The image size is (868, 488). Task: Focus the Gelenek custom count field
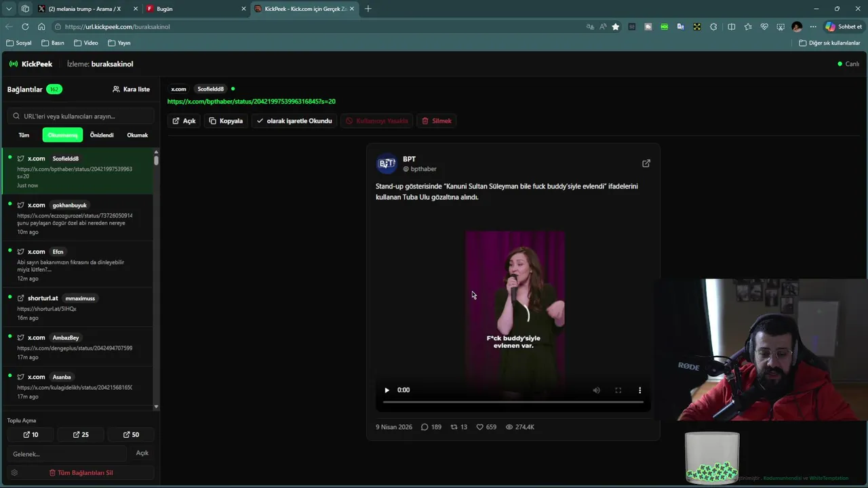(66, 453)
